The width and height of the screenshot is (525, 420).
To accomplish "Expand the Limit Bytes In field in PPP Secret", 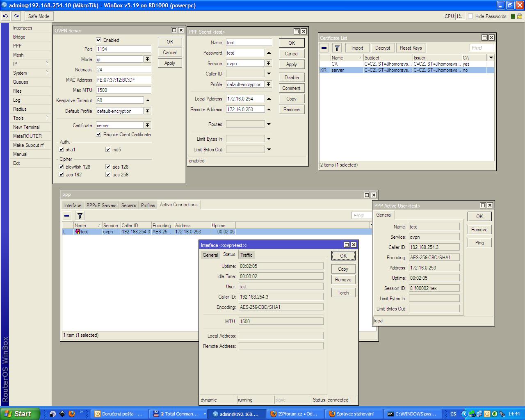I will coord(269,139).
